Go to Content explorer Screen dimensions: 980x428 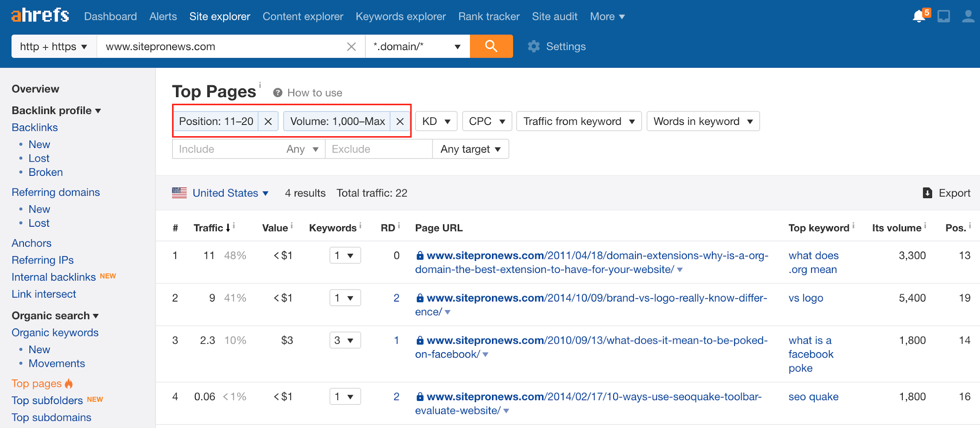(x=303, y=16)
